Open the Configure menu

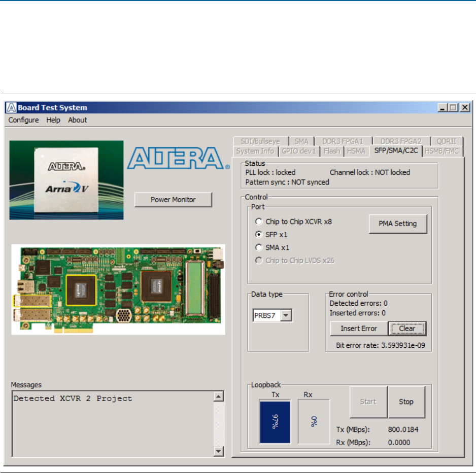[x=23, y=120]
